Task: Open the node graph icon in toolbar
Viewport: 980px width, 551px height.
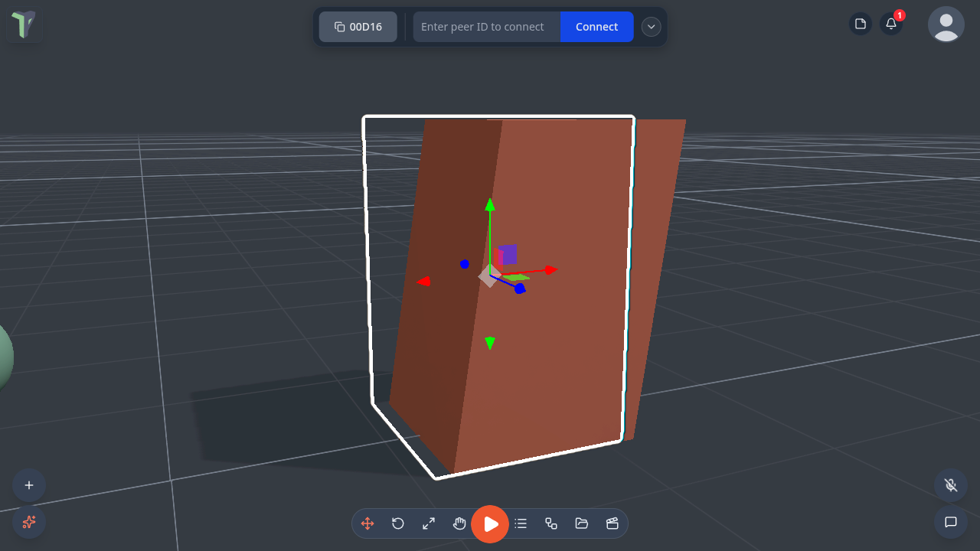Action: point(551,523)
